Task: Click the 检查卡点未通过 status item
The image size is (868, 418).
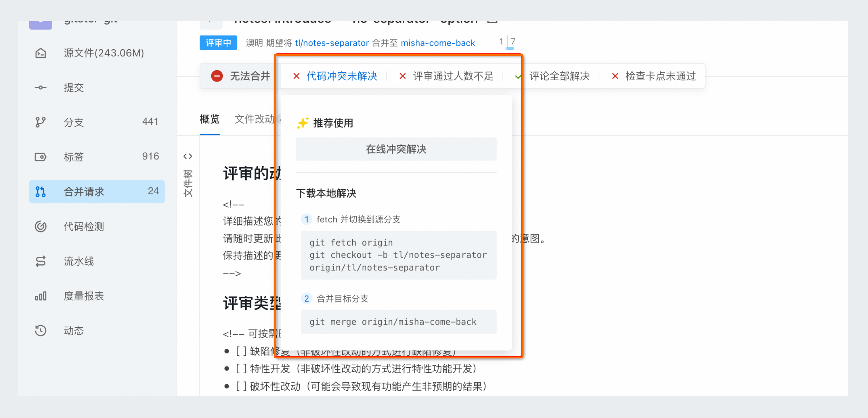Action: pos(660,76)
